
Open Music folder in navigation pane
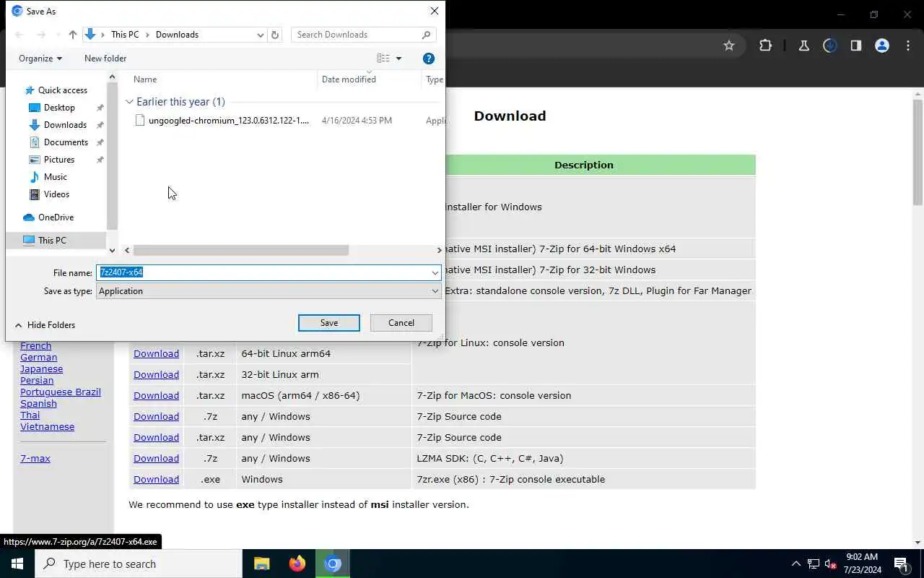[56, 177]
